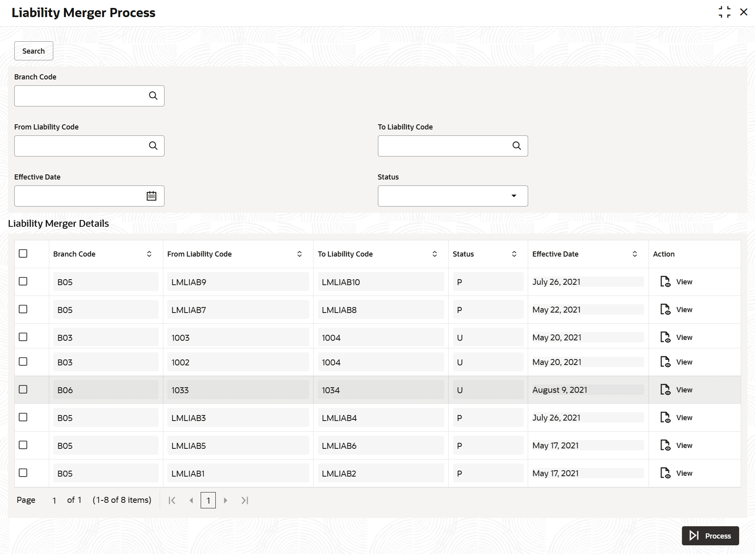View the LMLIAB3 merger record

point(676,417)
